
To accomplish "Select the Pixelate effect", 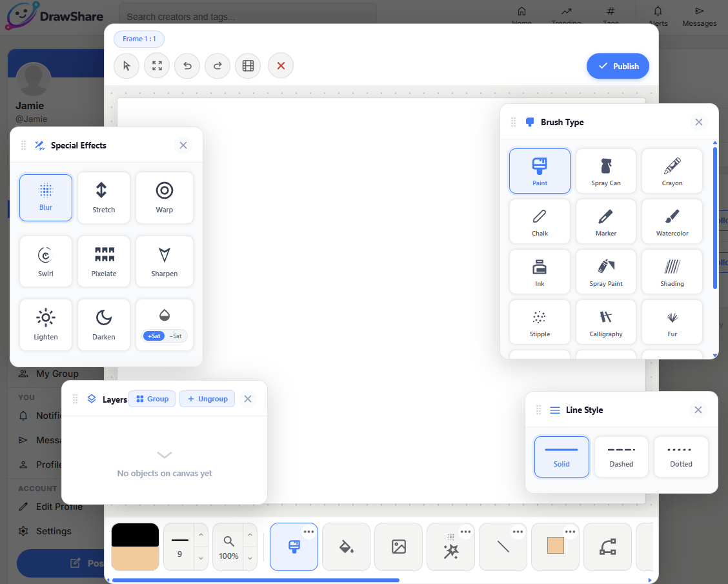I will pyautogui.click(x=103, y=261).
